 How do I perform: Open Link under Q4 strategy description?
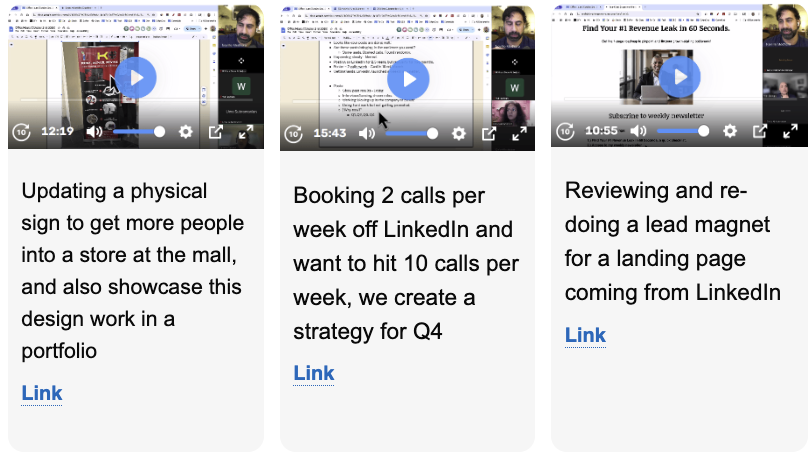[314, 373]
